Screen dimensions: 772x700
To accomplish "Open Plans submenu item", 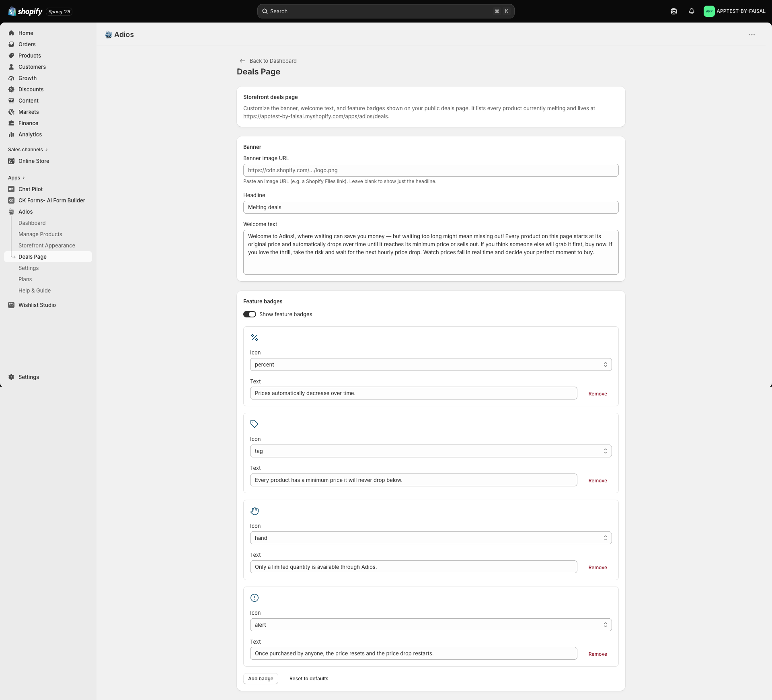I will tap(25, 279).
